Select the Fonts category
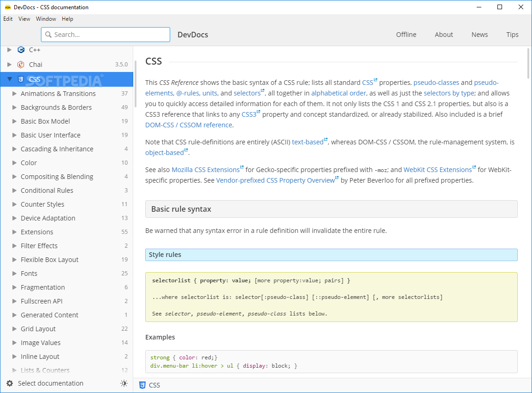This screenshot has width=532, height=393. pos(67,274)
